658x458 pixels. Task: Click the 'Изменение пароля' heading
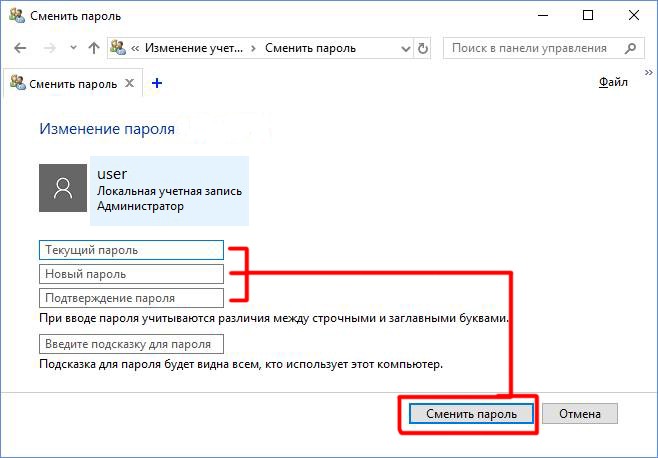107,129
